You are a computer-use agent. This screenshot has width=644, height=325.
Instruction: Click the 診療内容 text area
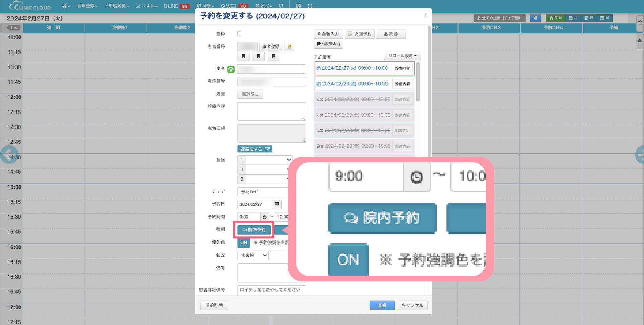pos(271,111)
